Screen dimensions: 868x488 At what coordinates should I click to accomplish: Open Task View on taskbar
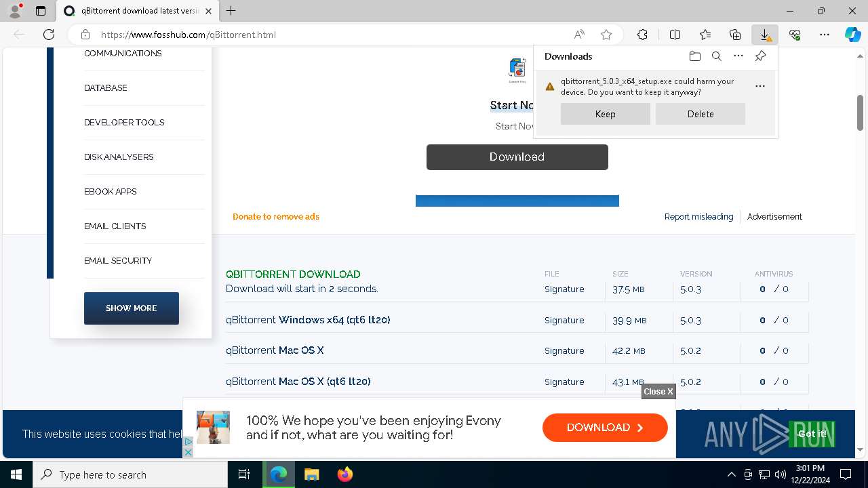(244, 474)
